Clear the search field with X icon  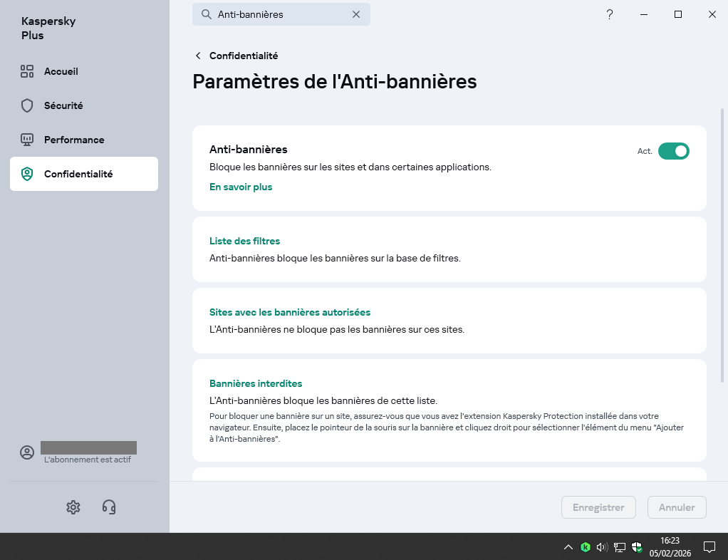pos(356,14)
